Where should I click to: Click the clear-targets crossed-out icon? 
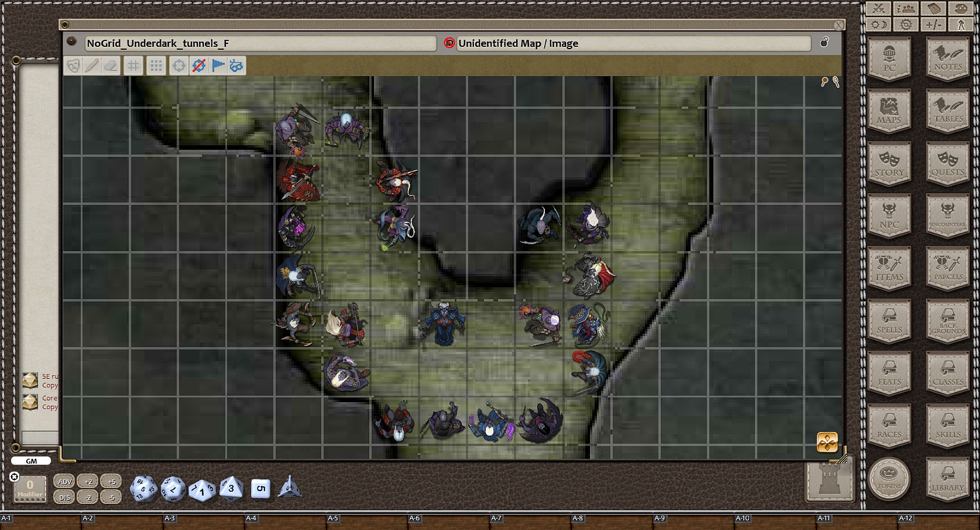198,65
